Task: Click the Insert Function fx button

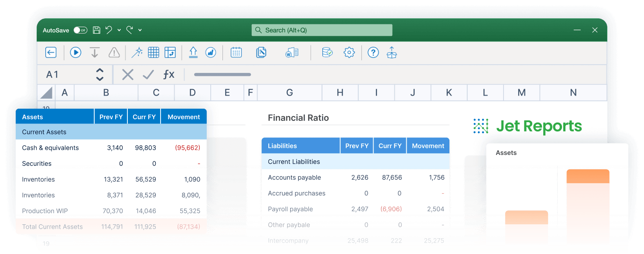Action: pyautogui.click(x=168, y=75)
